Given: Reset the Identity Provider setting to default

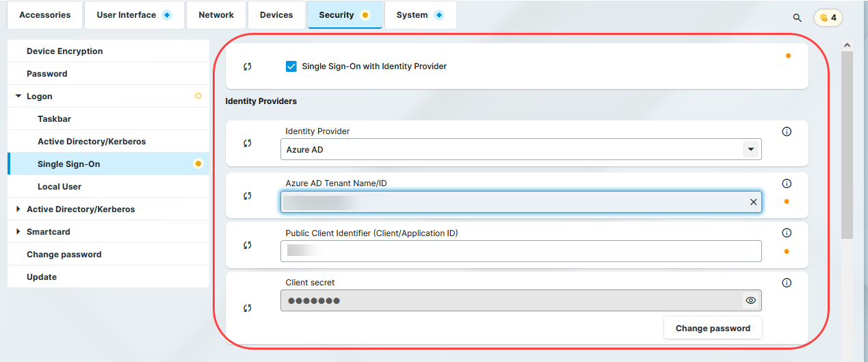Looking at the screenshot, I should coord(248,144).
